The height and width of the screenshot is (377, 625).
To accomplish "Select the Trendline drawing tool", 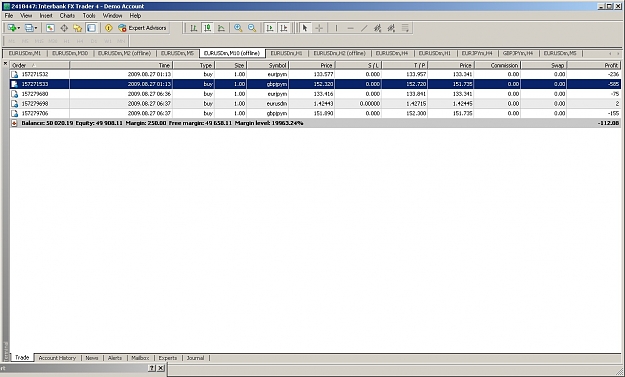I will 364,28.
